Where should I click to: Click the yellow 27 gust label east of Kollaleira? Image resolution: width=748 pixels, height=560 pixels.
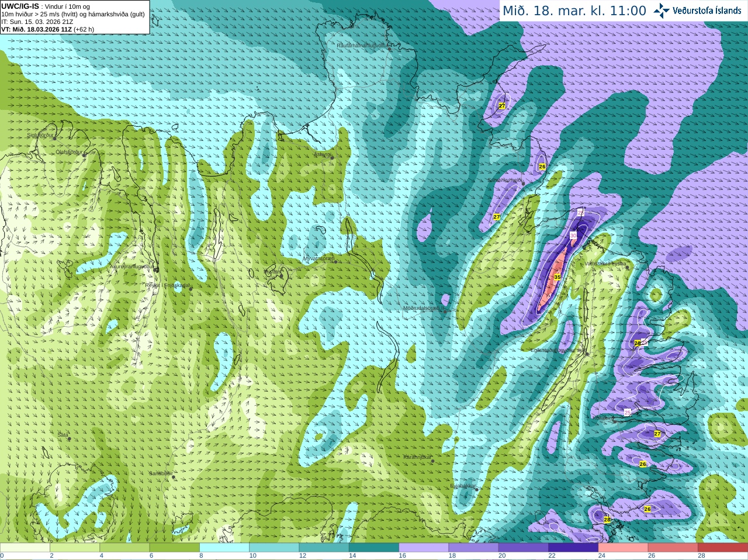click(x=657, y=434)
